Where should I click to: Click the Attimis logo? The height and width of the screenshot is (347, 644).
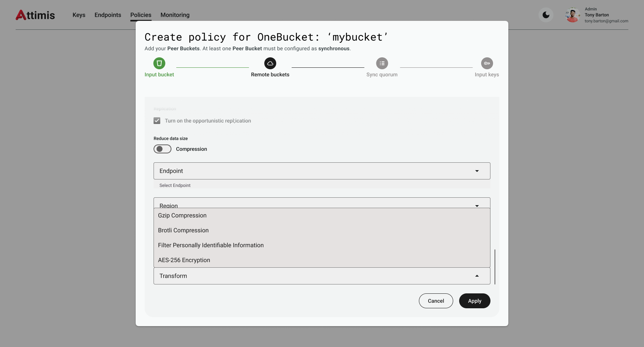35,15
